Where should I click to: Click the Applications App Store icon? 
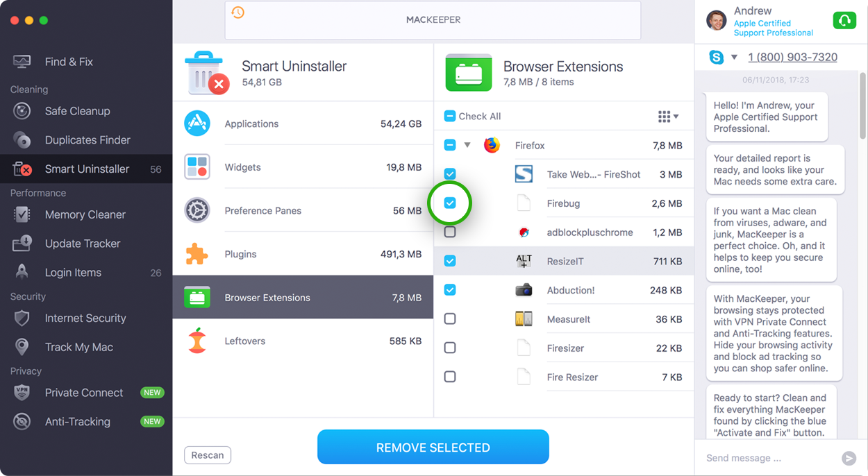197,124
